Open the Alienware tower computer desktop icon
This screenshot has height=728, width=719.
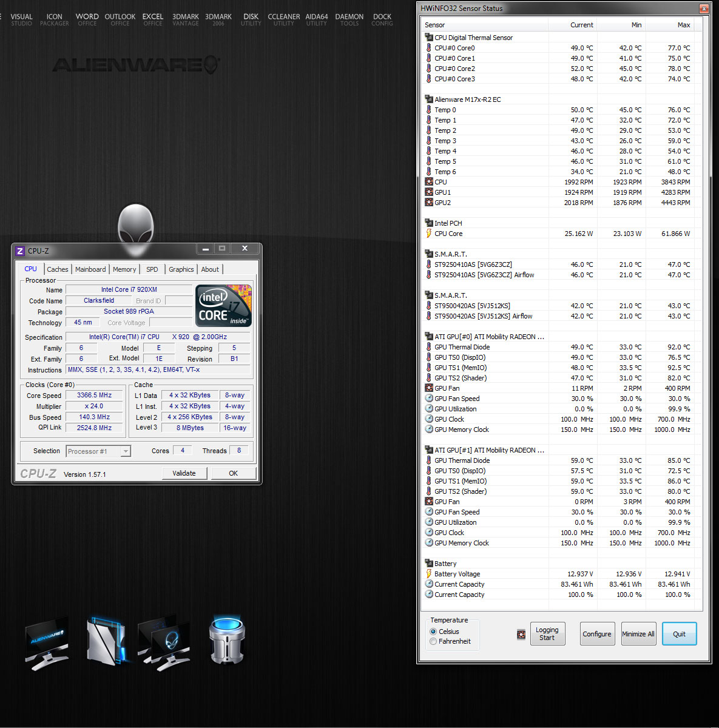[x=107, y=641]
